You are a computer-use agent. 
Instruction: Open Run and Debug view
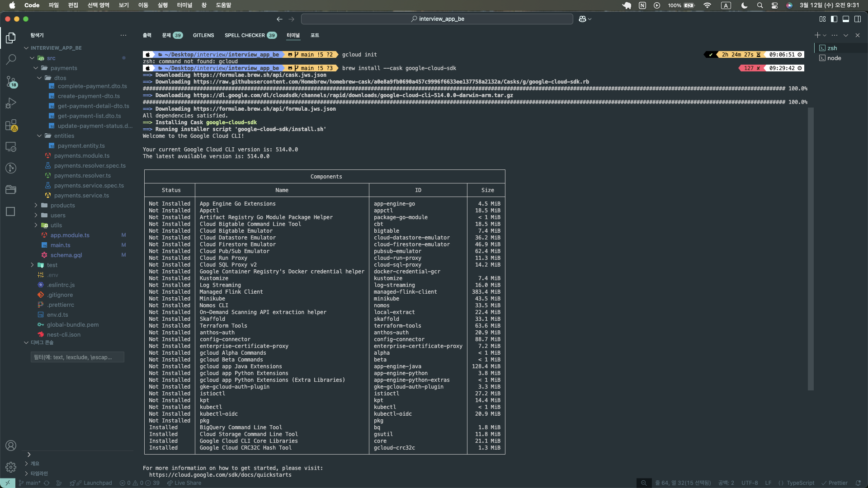pyautogui.click(x=11, y=103)
